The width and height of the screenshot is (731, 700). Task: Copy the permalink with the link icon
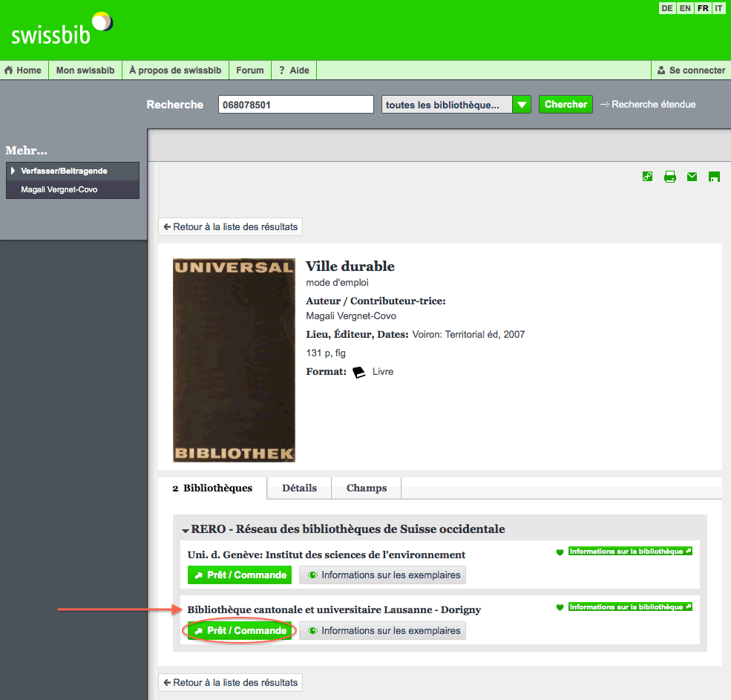(x=648, y=176)
